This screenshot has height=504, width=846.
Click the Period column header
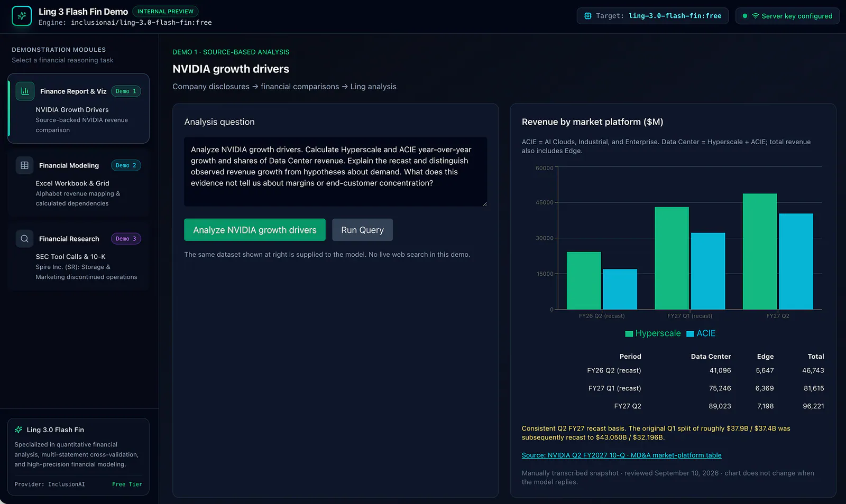[x=630, y=357]
